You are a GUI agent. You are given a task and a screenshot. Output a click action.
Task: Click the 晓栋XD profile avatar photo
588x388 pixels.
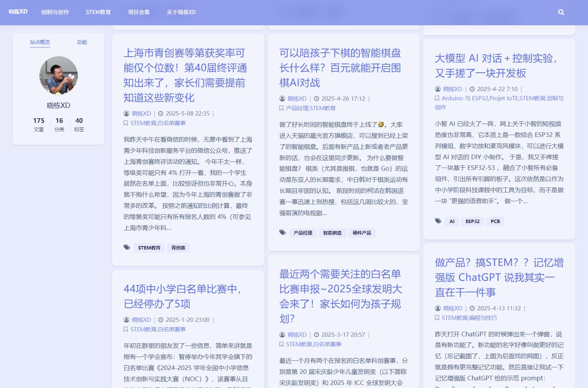point(58,75)
